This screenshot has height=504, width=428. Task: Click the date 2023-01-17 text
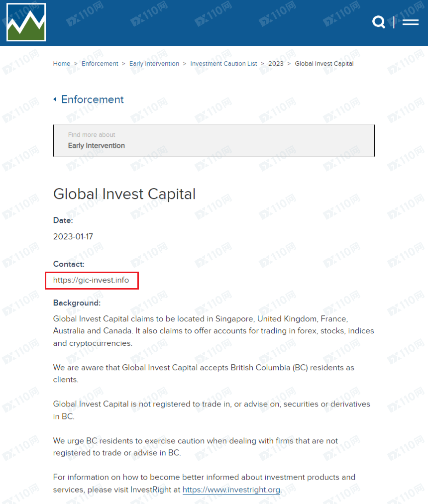coord(73,236)
